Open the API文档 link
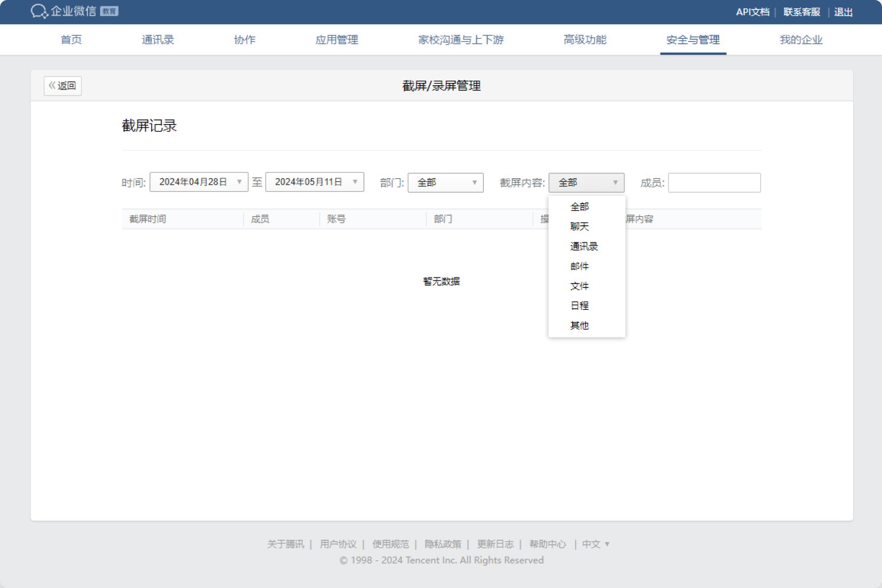This screenshot has width=882, height=588. point(752,12)
